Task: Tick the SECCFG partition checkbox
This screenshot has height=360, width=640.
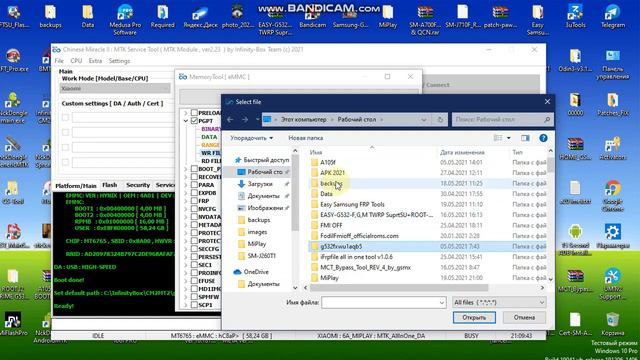Action: click(194, 249)
